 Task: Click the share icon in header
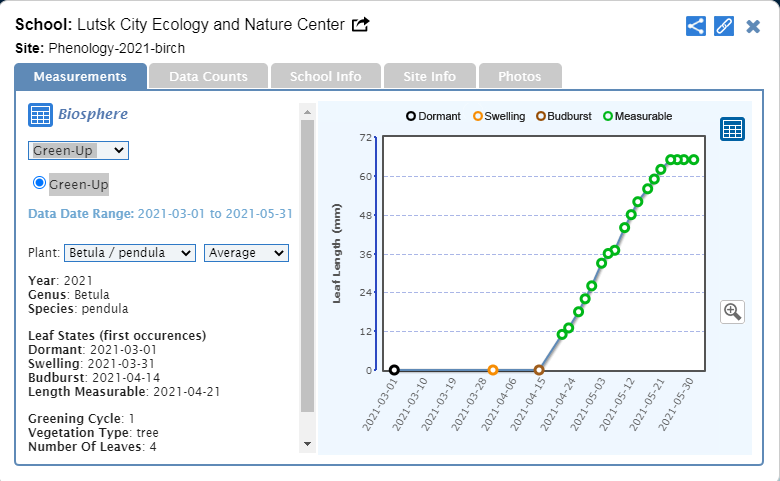click(696, 26)
